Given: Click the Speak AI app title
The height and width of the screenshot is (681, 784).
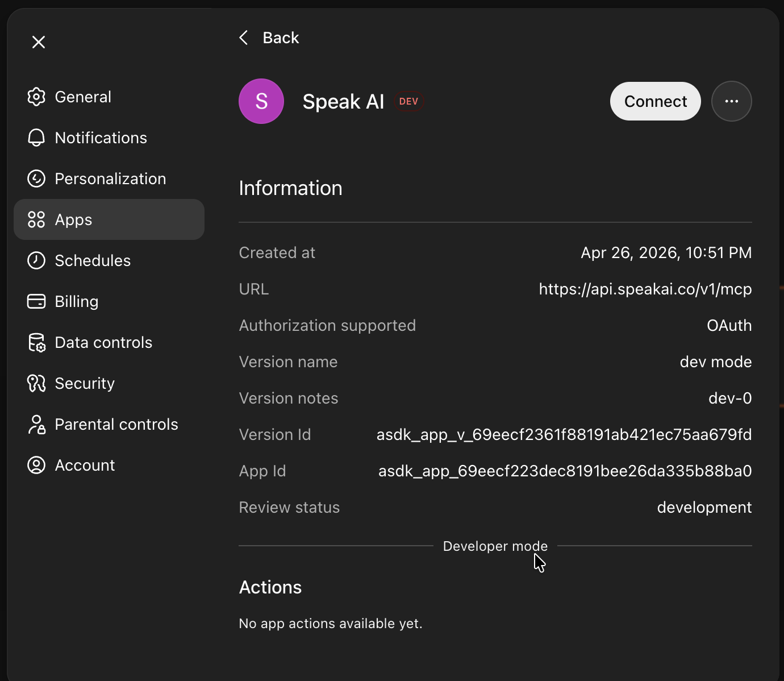Looking at the screenshot, I should click(343, 101).
